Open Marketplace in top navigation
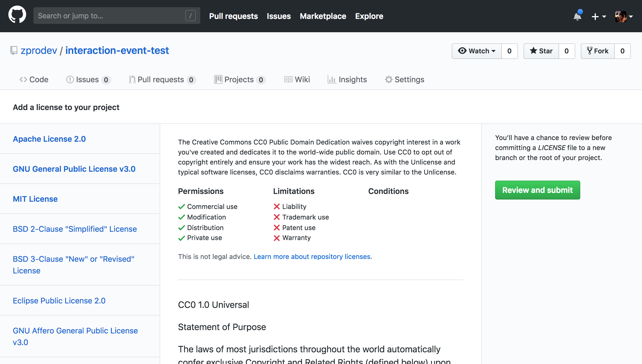This screenshot has width=642, height=364. [323, 16]
